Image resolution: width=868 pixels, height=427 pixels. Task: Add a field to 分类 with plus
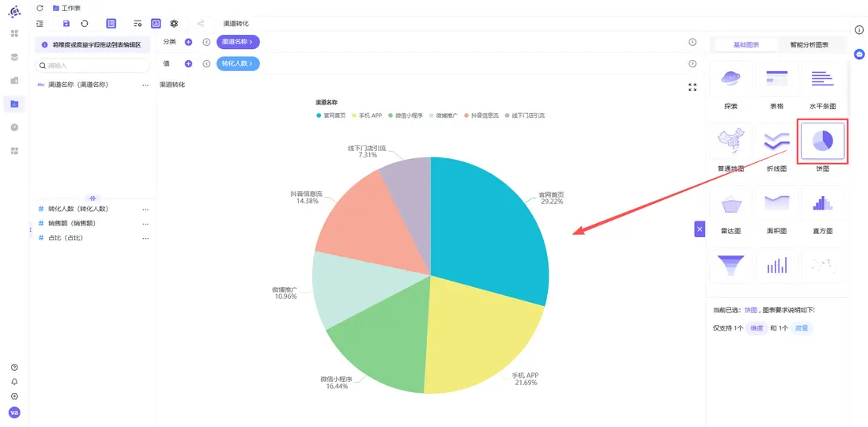point(188,42)
